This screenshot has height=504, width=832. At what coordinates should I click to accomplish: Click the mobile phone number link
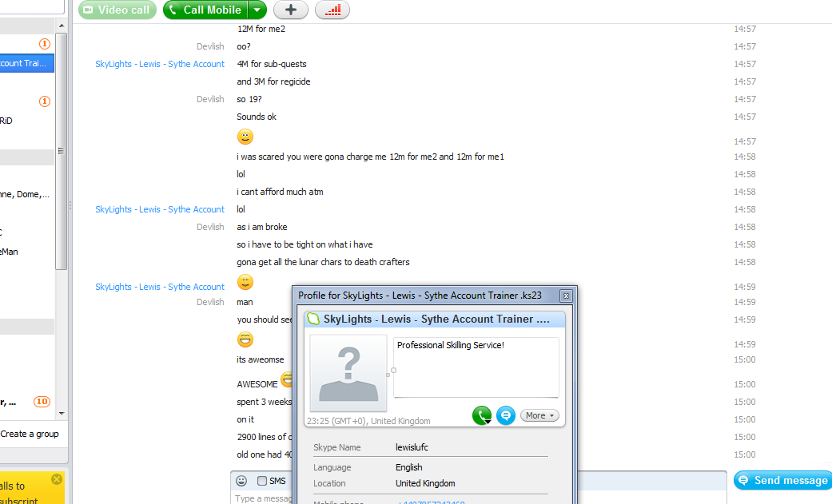point(432,502)
